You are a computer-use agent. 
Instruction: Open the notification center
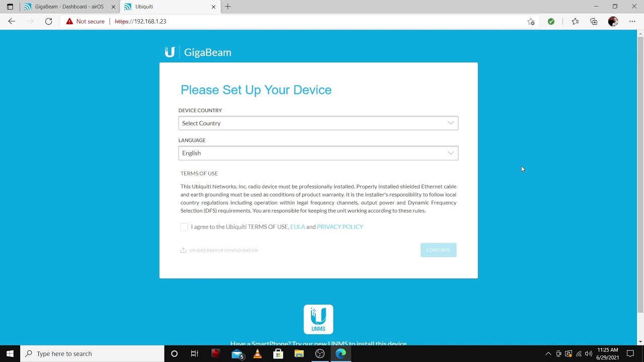[630, 354]
